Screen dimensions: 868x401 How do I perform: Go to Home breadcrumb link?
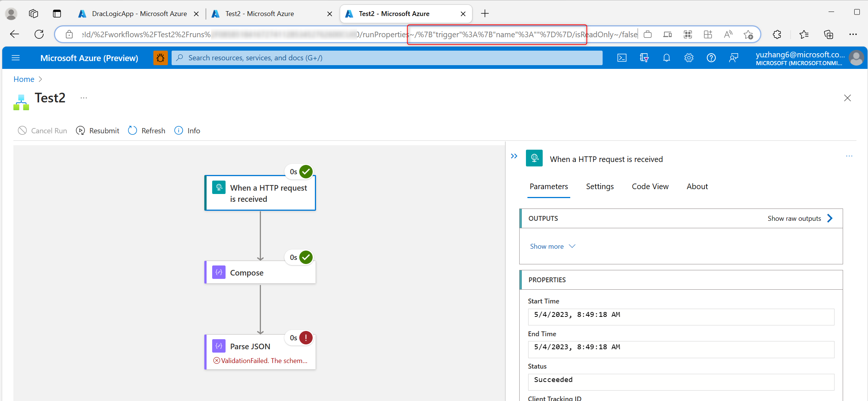click(x=24, y=79)
